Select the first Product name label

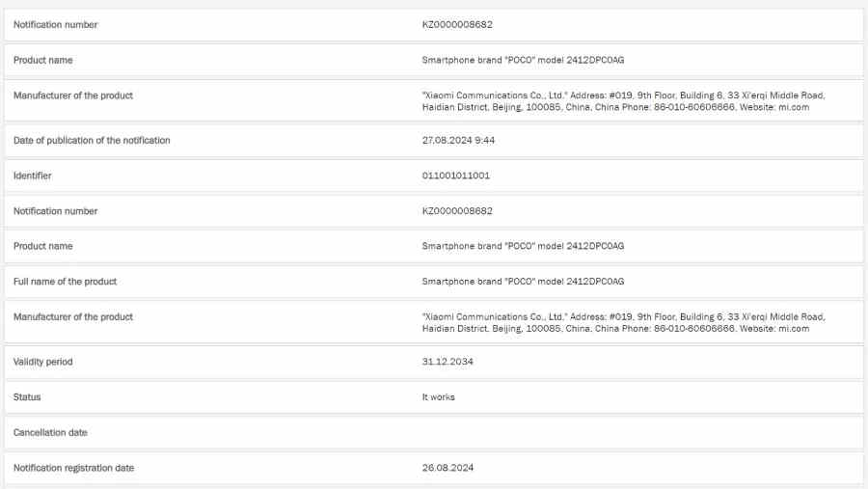(43, 60)
